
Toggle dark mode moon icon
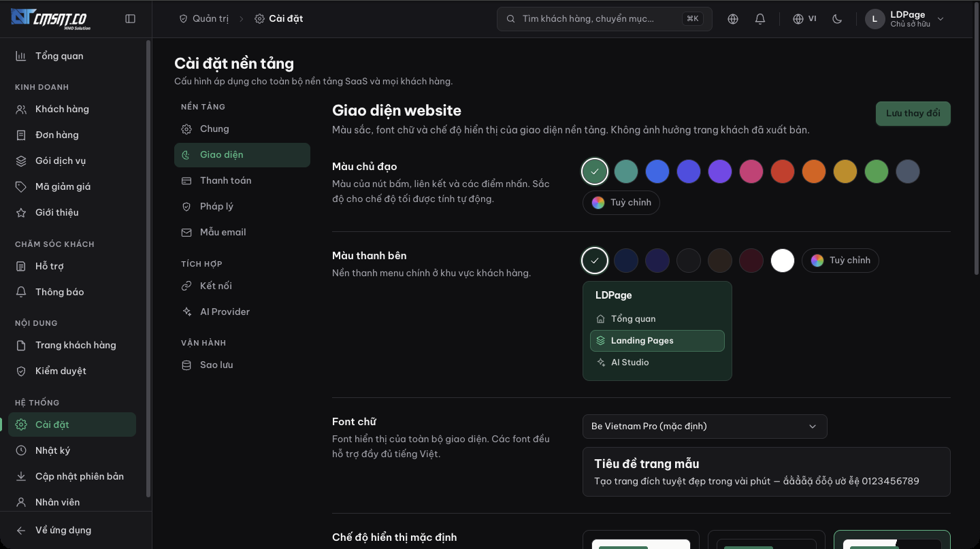pos(837,19)
